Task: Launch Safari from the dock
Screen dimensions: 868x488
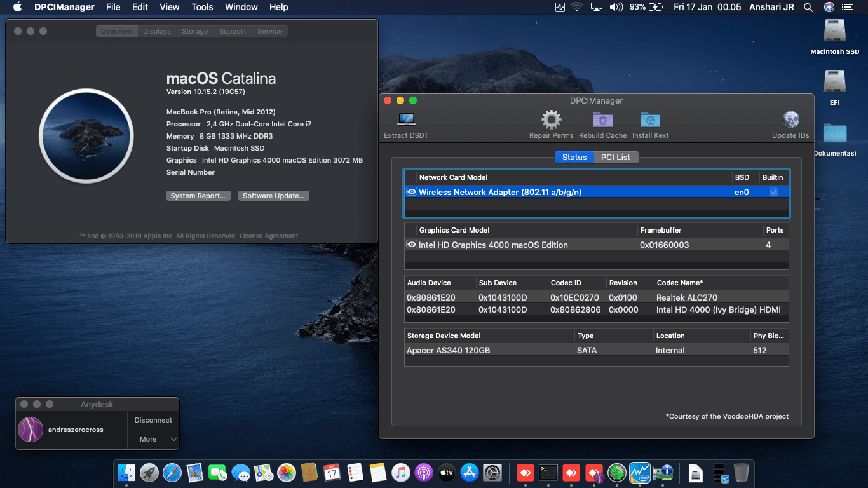Action: [172, 473]
